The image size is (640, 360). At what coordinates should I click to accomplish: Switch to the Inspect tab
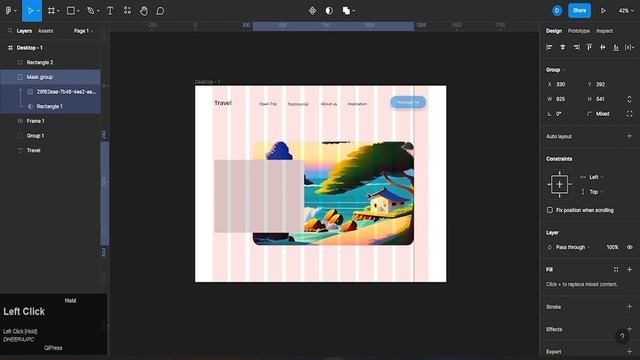coord(604,31)
